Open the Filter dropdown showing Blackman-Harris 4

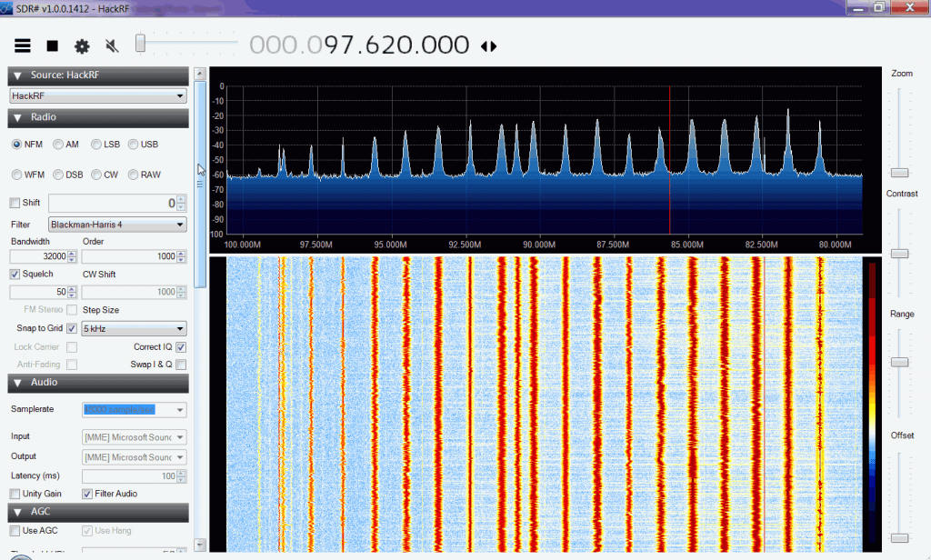coord(116,225)
